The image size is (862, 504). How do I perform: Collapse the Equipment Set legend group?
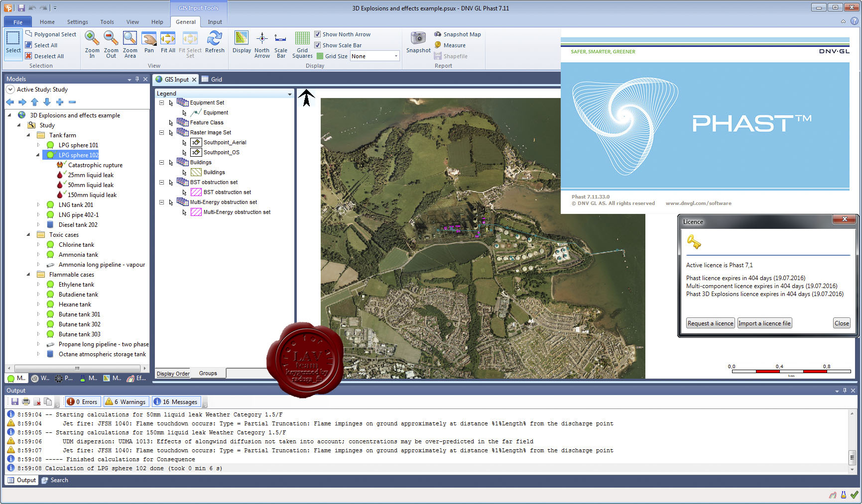pyautogui.click(x=161, y=102)
